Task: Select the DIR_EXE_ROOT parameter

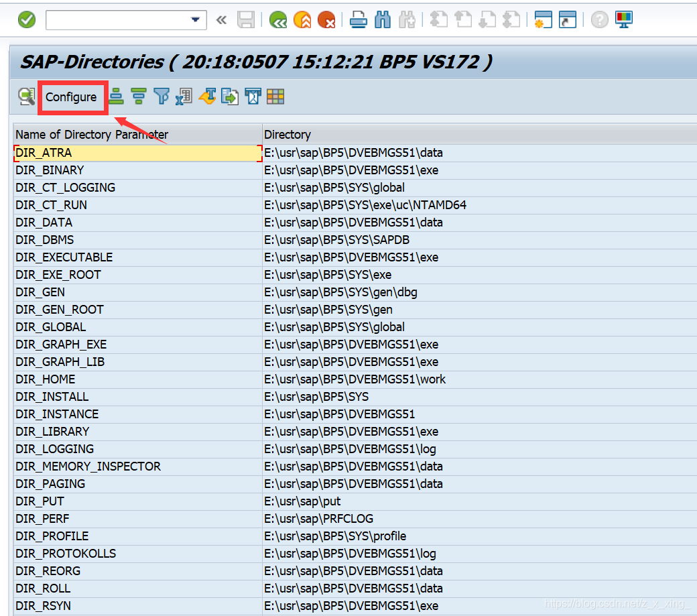Action: point(138,275)
